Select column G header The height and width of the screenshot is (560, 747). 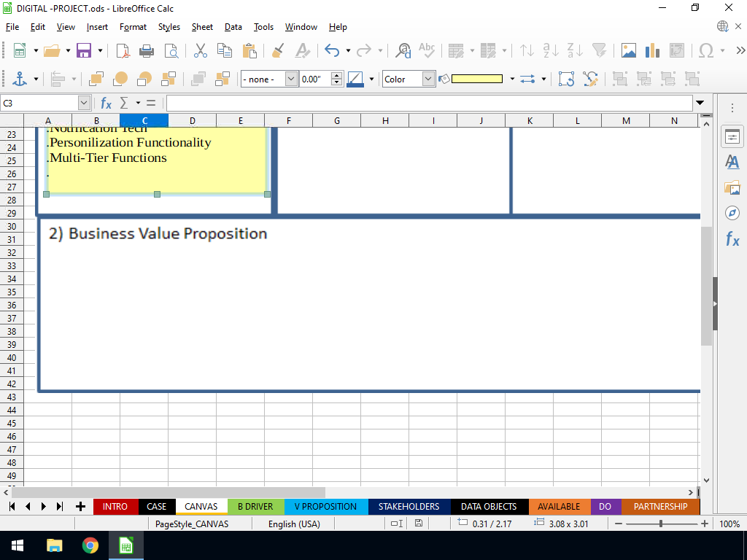(337, 121)
